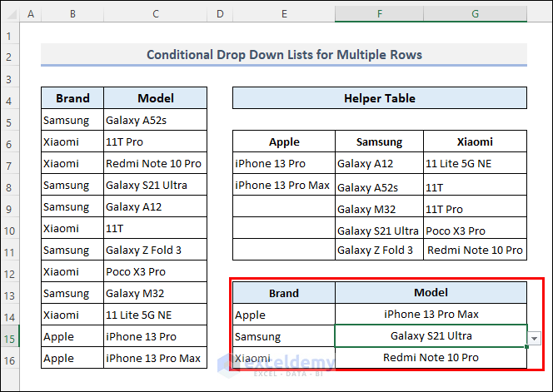This screenshot has height=392, width=553.
Task: Select 'iPhone 13 Pro Max' in row 14 Model cell
Action: tap(431, 315)
